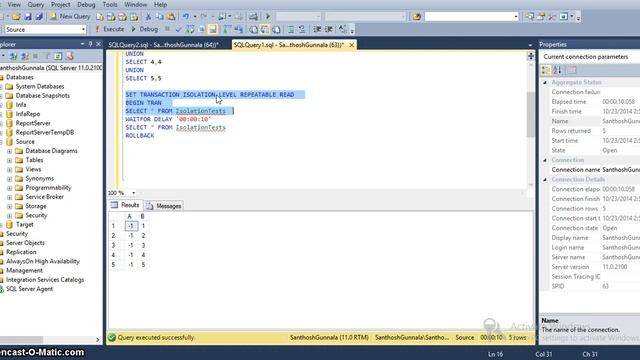Viewport: 640px width, 360px height.
Task: Toggle Results to Text icon
Action: click(x=253, y=29)
